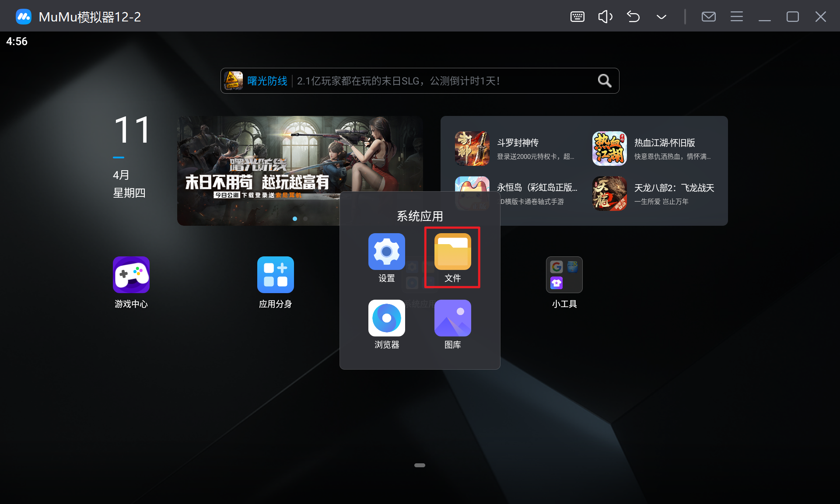Click the 快意恩仇洒热血 description text

coord(672,156)
